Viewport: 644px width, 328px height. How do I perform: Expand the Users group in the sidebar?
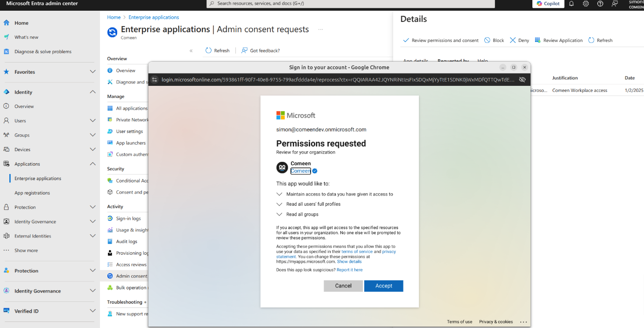click(x=92, y=121)
